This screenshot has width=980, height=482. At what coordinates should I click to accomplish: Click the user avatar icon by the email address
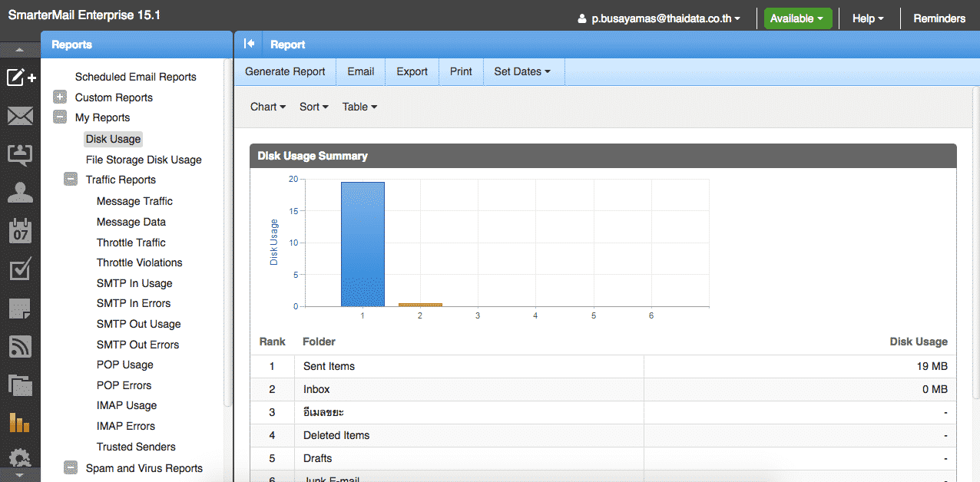click(582, 18)
